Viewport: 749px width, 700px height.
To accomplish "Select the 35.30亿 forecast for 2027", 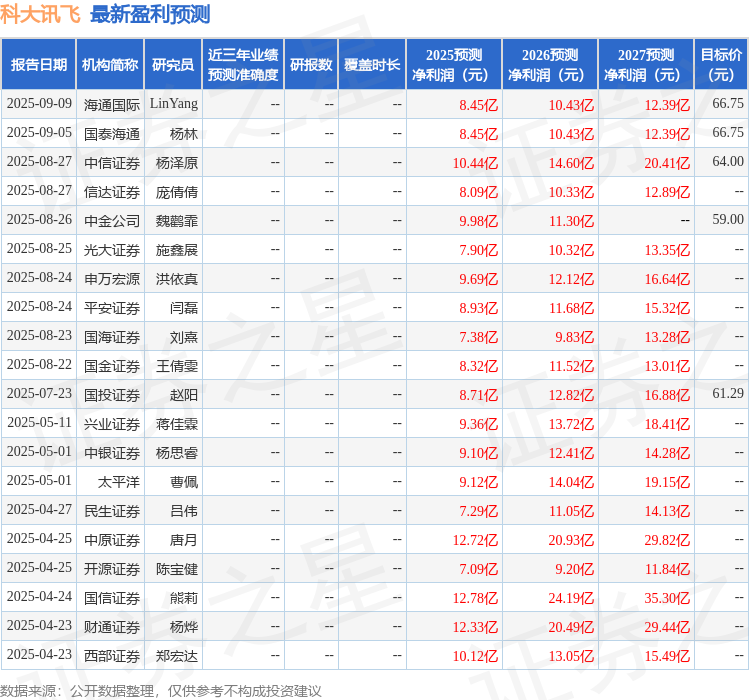I will click(667, 598).
